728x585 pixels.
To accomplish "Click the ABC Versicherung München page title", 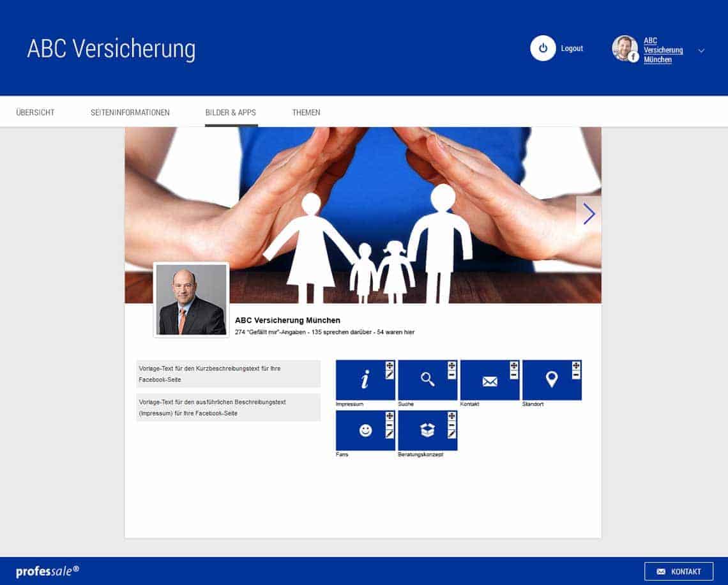I will (287, 321).
